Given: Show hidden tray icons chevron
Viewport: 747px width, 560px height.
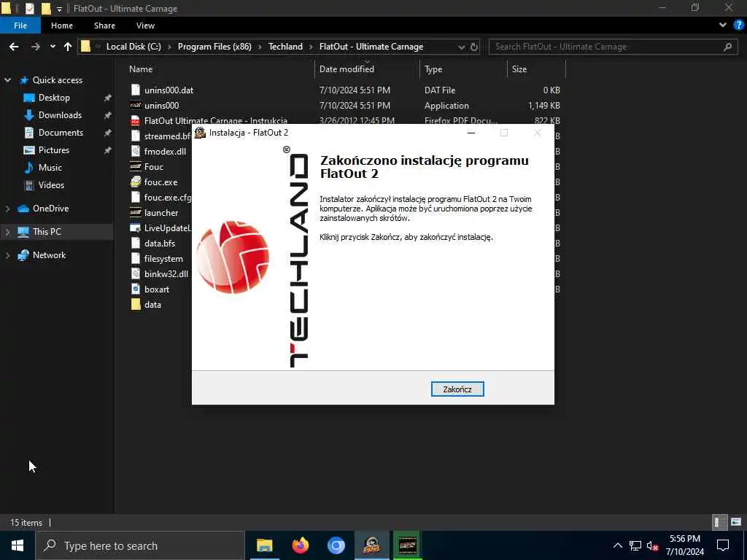Looking at the screenshot, I should pyautogui.click(x=617, y=545).
